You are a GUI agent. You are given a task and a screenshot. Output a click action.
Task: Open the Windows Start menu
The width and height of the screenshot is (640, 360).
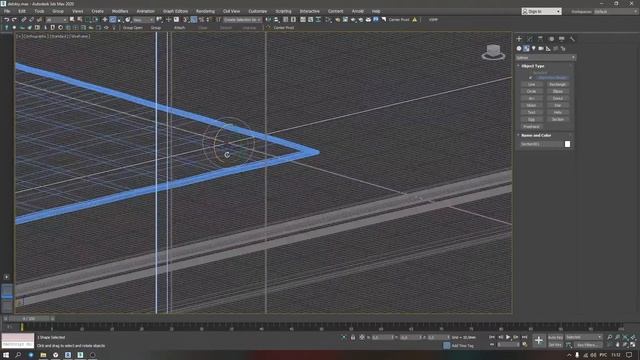click(6, 355)
